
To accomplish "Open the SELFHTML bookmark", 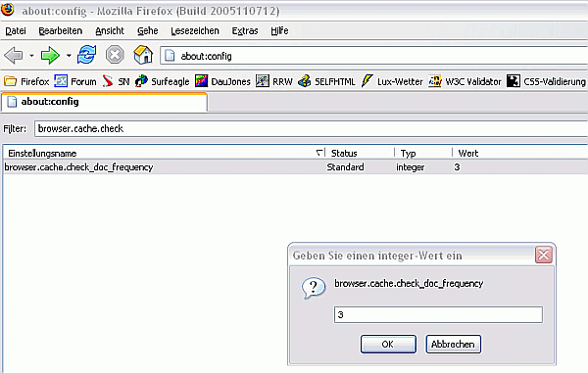I will (326, 81).
